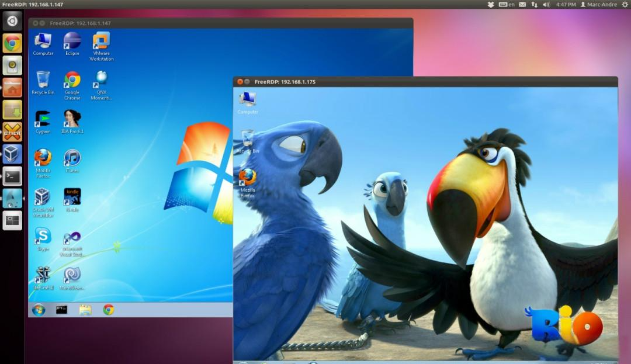Expand the Marc-Andre user menu

(x=601, y=4)
